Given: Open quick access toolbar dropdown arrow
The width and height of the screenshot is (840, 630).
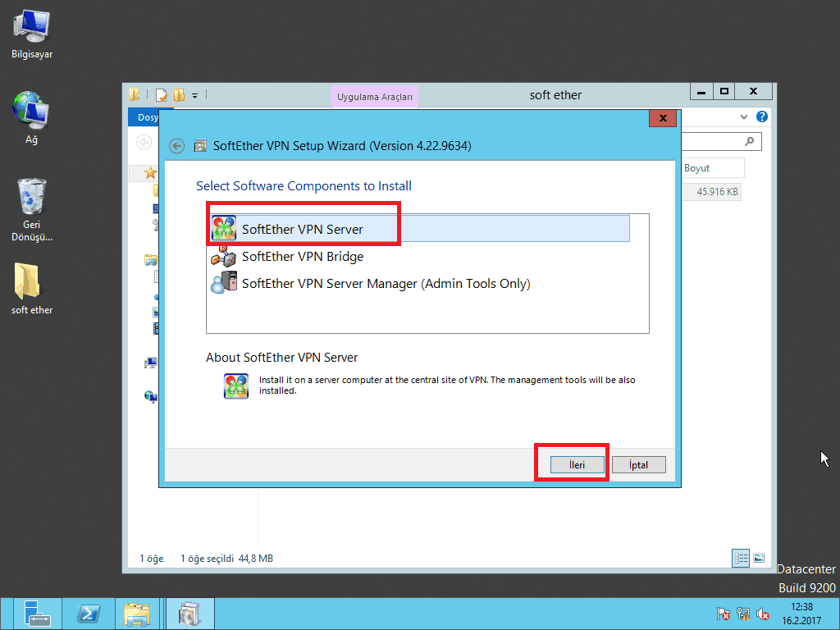Looking at the screenshot, I should pos(195,96).
